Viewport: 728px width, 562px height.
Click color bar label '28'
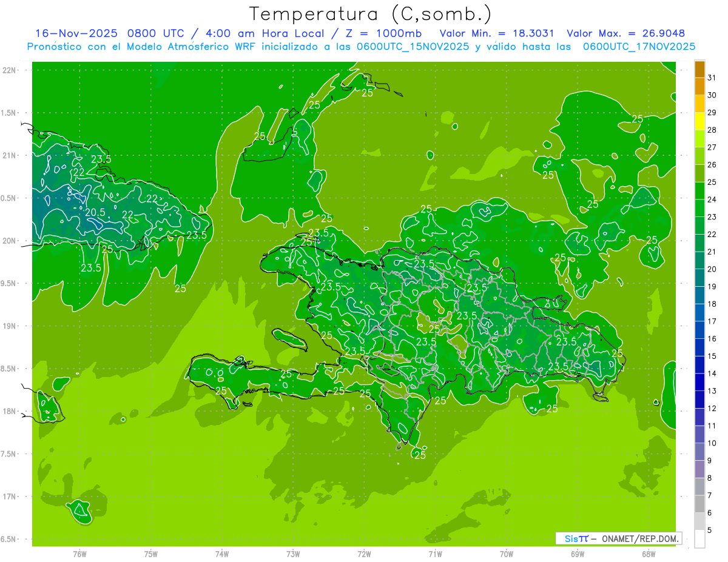[712, 130]
